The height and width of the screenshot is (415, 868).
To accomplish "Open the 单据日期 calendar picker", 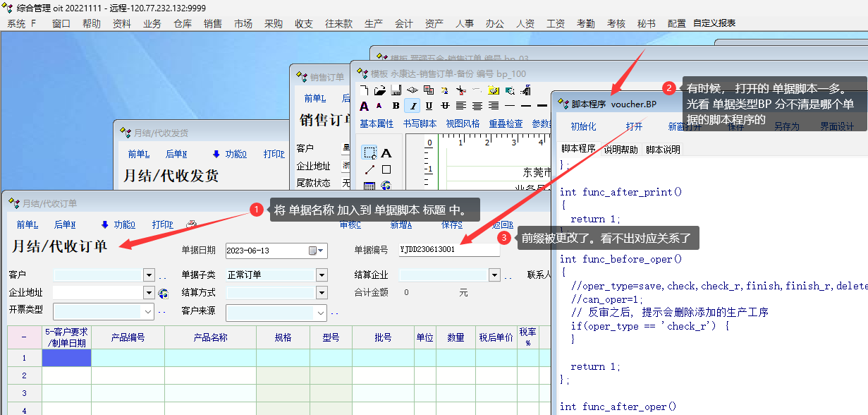I will 314,251.
